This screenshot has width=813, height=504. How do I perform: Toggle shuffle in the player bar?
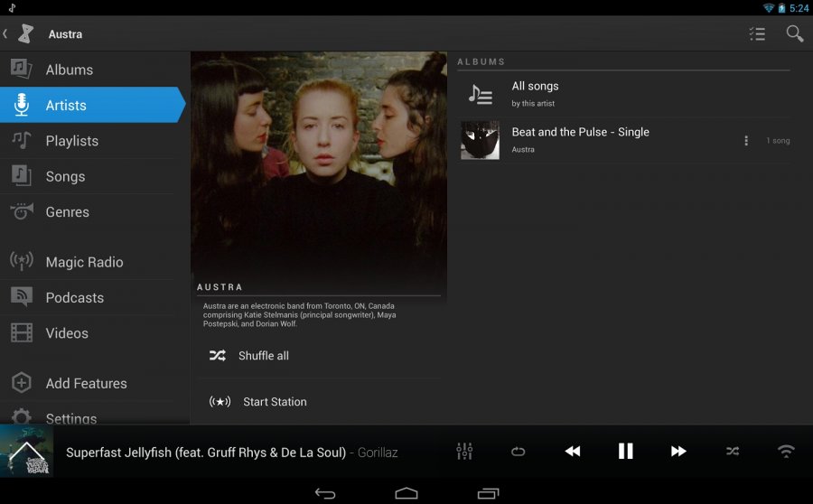tap(732, 451)
